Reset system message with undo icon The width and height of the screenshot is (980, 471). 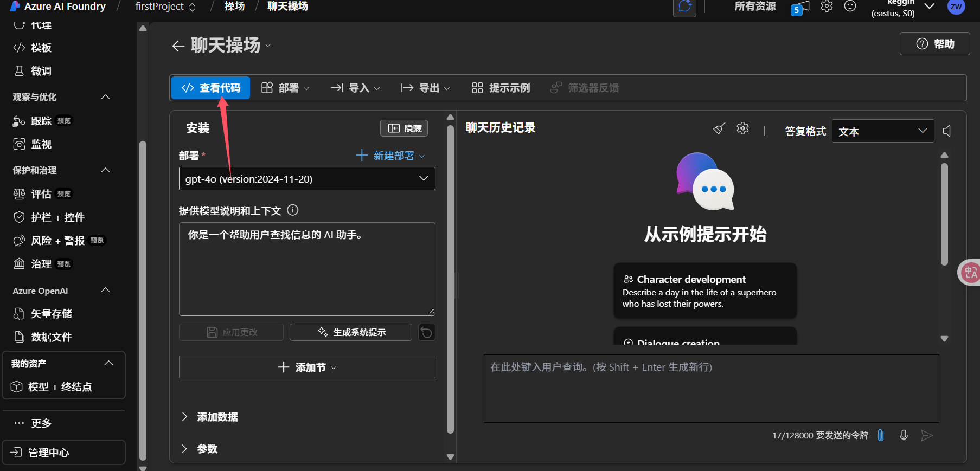click(x=427, y=332)
